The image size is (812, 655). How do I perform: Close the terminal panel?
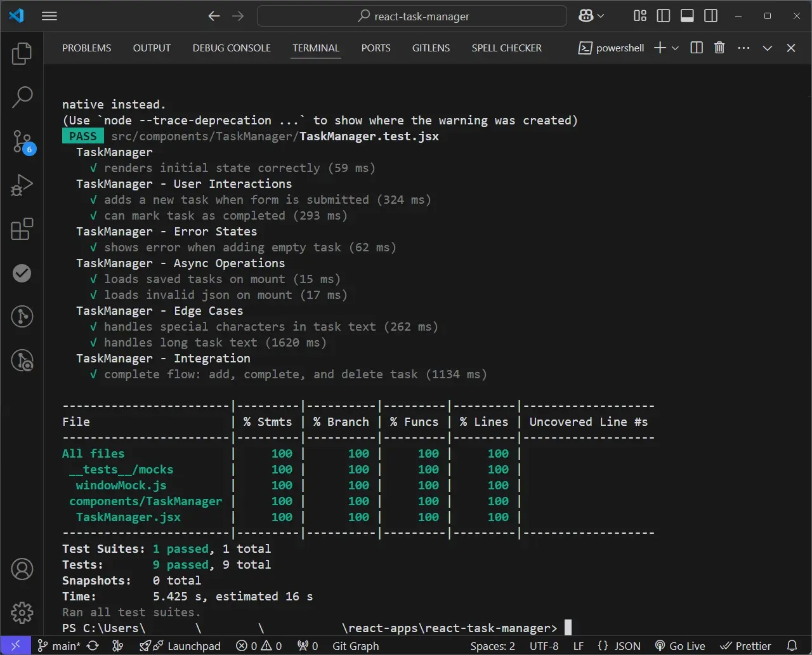coord(791,48)
